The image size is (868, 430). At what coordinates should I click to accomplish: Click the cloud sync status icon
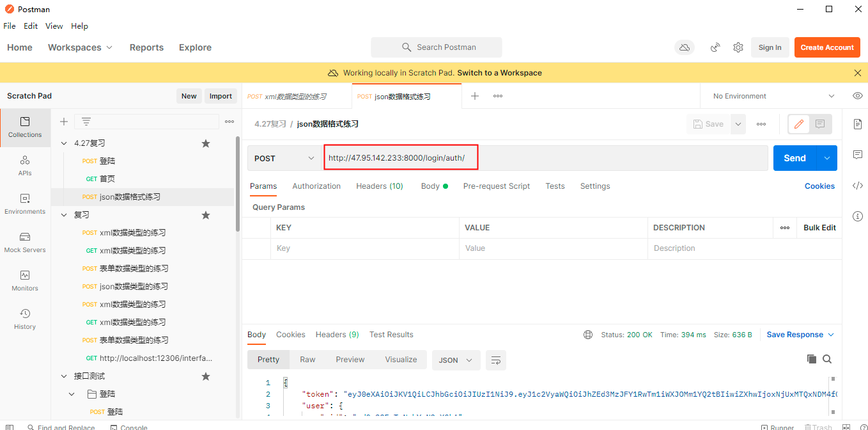pyautogui.click(x=685, y=47)
